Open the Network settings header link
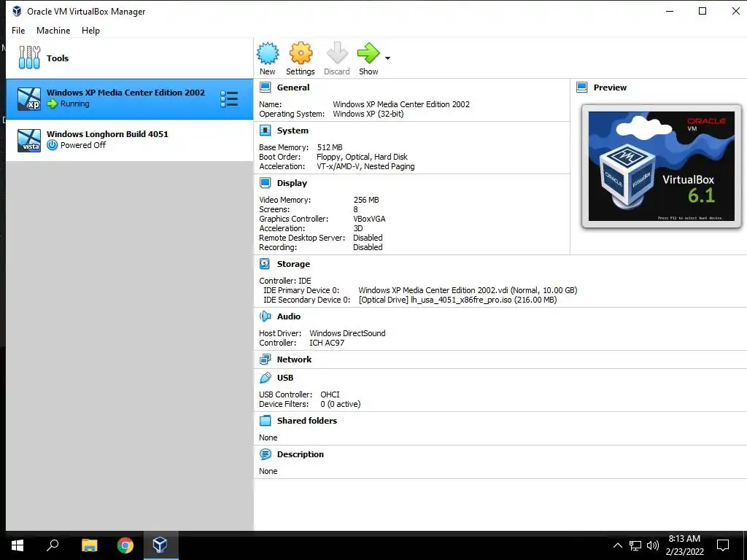 [294, 359]
